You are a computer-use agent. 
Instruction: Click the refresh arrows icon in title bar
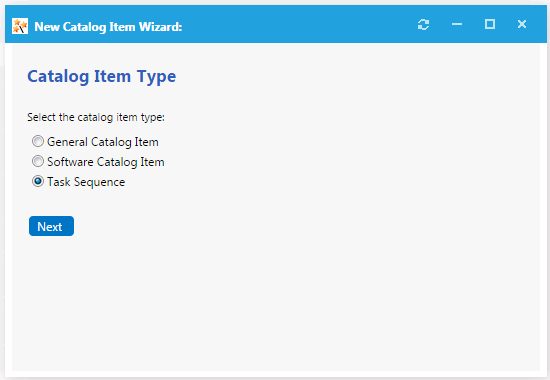tap(423, 25)
